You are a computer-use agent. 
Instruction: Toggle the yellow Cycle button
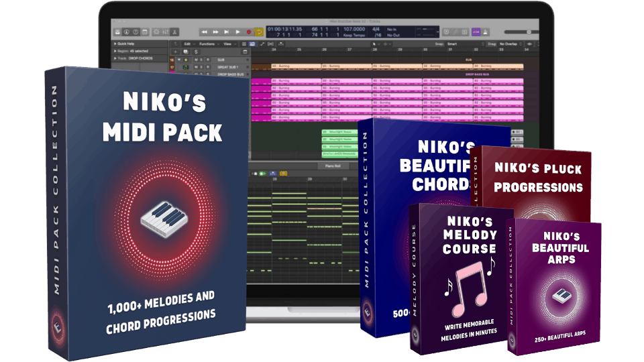(259, 32)
